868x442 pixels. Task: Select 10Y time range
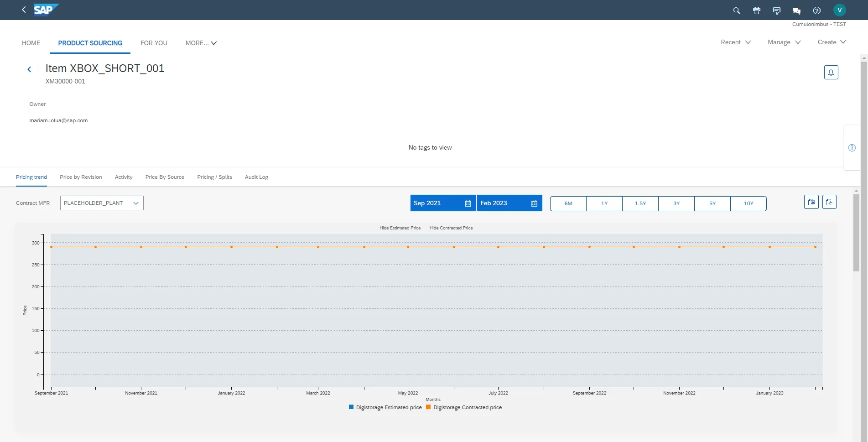[x=748, y=203]
